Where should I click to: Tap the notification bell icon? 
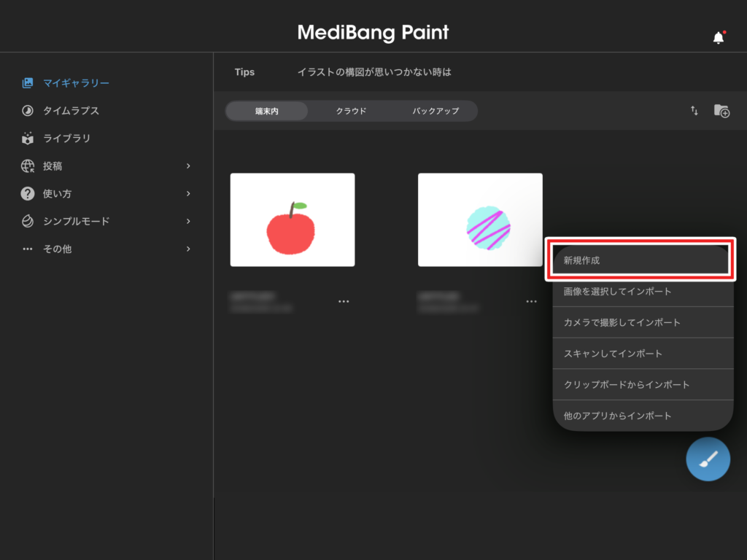click(719, 37)
